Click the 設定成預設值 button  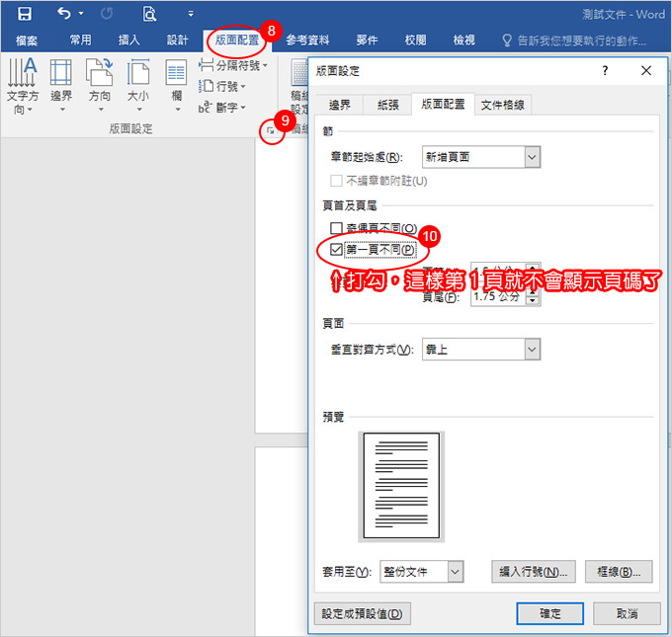coord(362,614)
